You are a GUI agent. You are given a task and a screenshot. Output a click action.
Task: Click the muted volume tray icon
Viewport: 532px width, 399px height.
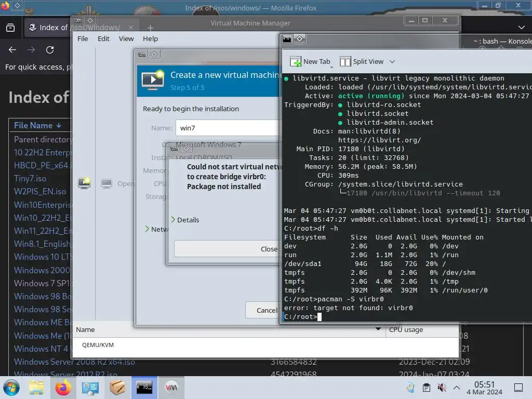point(442,388)
